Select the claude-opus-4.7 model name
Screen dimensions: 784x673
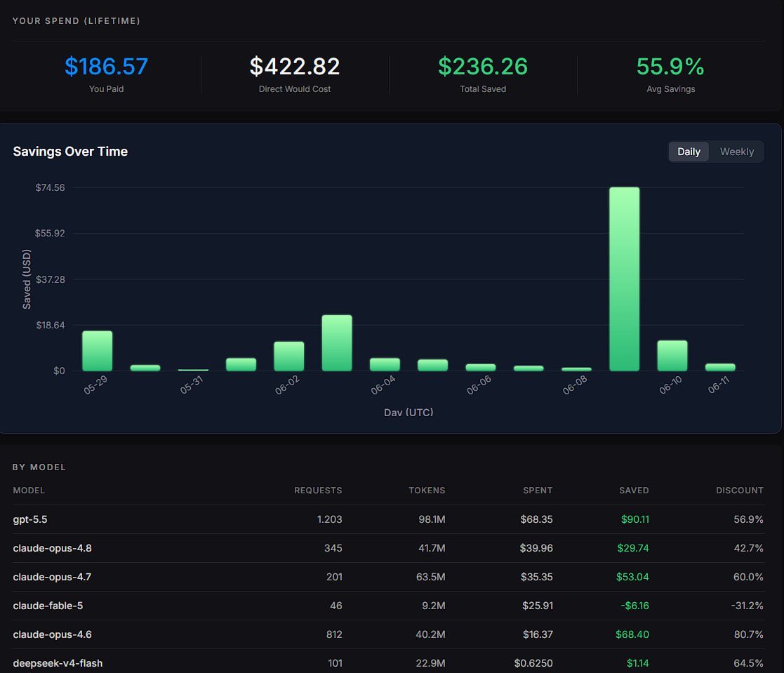coord(52,576)
